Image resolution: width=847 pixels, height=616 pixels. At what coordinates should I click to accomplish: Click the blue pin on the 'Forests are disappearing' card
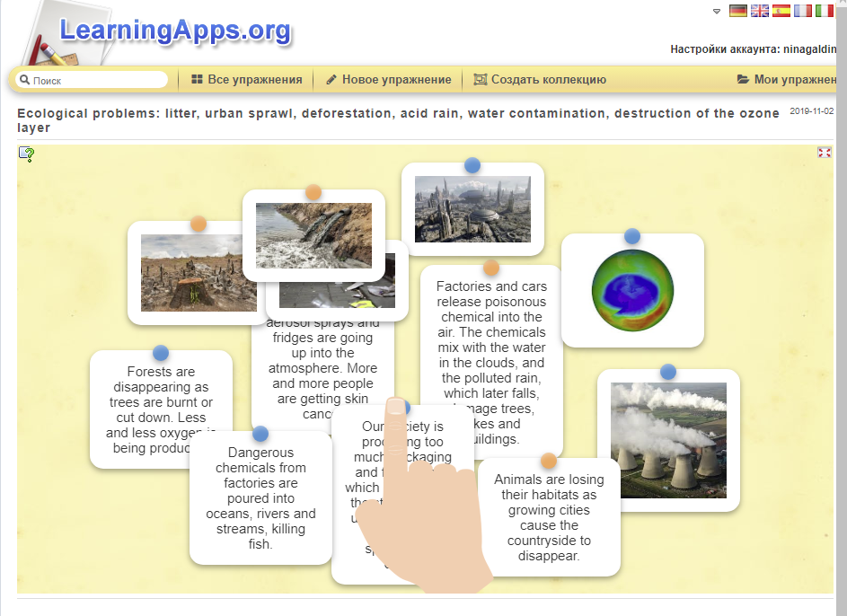161,353
